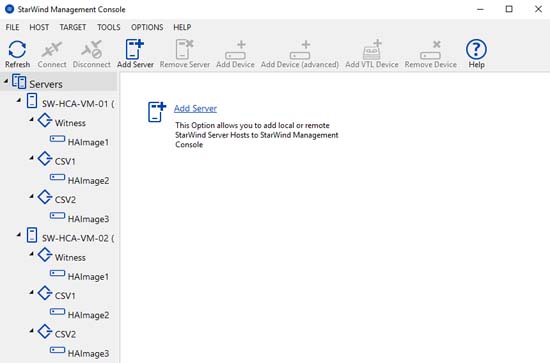Screen dimensions: 550x363
Task: Collapse the SW-HCA-VM-01 server node
Action: tap(19, 101)
